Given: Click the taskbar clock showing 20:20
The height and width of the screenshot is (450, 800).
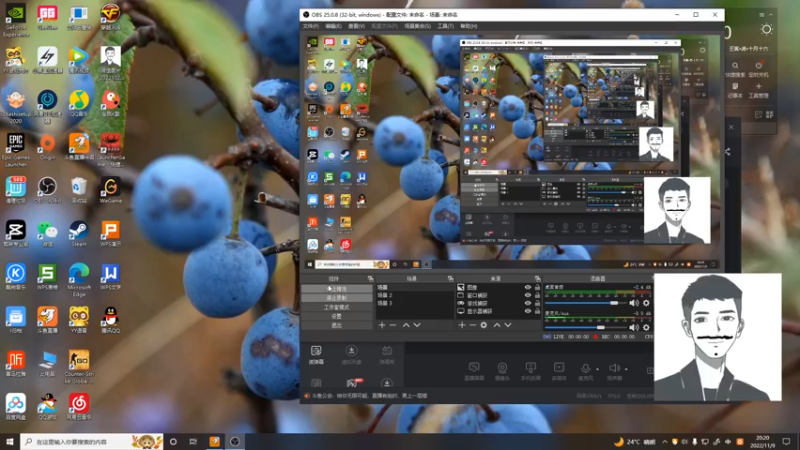Looking at the screenshot, I should (x=763, y=442).
